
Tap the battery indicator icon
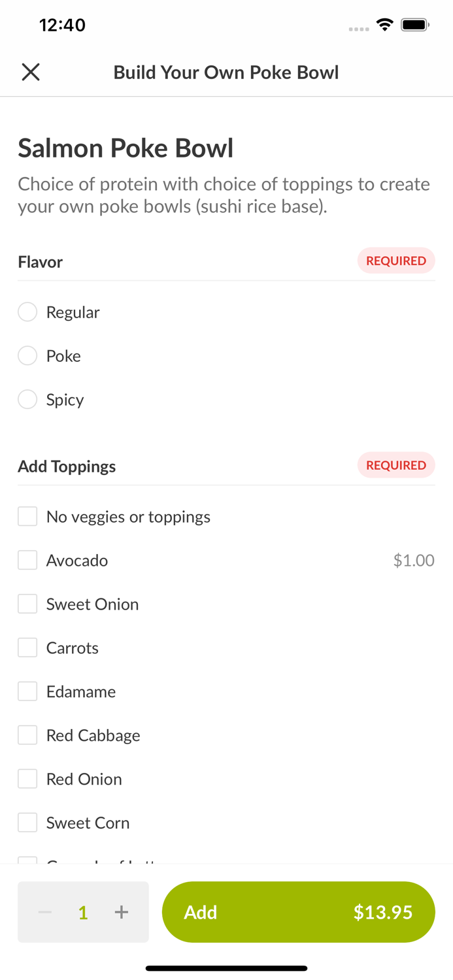pyautogui.click(x=414, y=24)
